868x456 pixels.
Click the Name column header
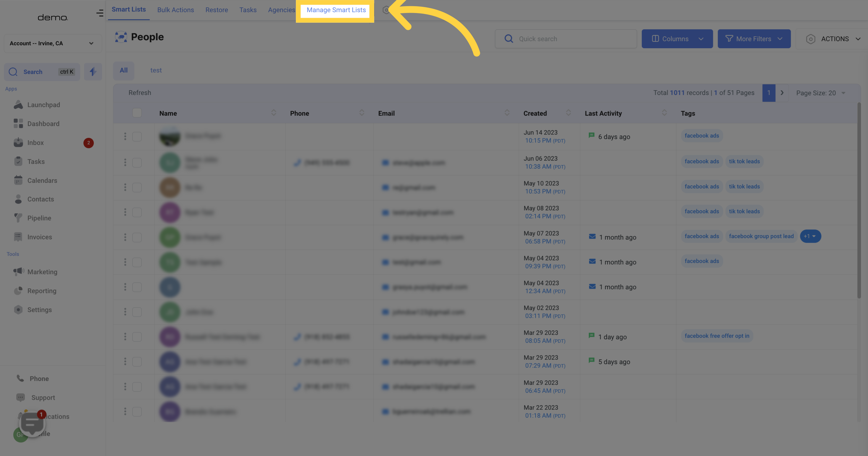pos(168,113)
